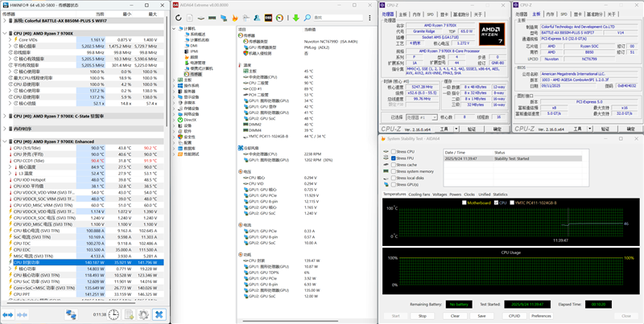Viewport: 644px width, 324px height.
Task: Click HWiNFO clock reset timer icon
Action: (114, 314)
